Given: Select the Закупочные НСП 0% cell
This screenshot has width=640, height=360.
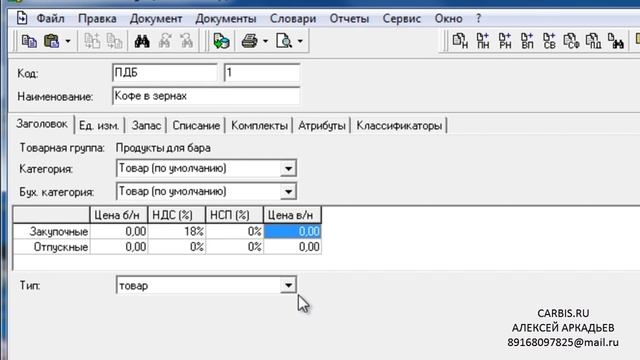Looking at the screenshot, I should [235, 231].
